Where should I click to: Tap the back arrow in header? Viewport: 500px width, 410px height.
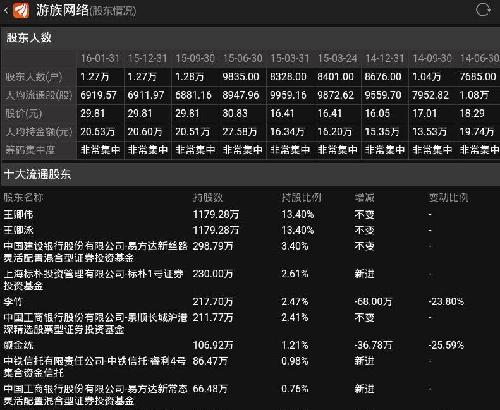[x=5, y=11]
